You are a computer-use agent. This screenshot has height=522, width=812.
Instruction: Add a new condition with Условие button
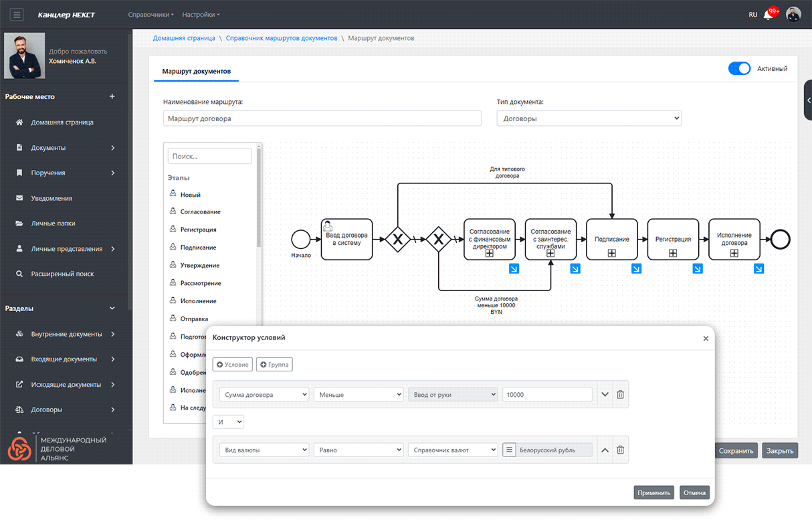[x=233, y=365]
